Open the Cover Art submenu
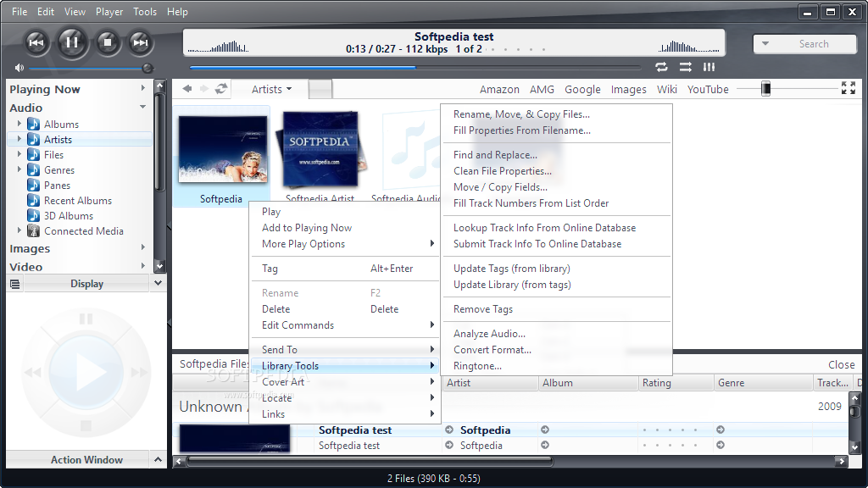 click(345, 382)
